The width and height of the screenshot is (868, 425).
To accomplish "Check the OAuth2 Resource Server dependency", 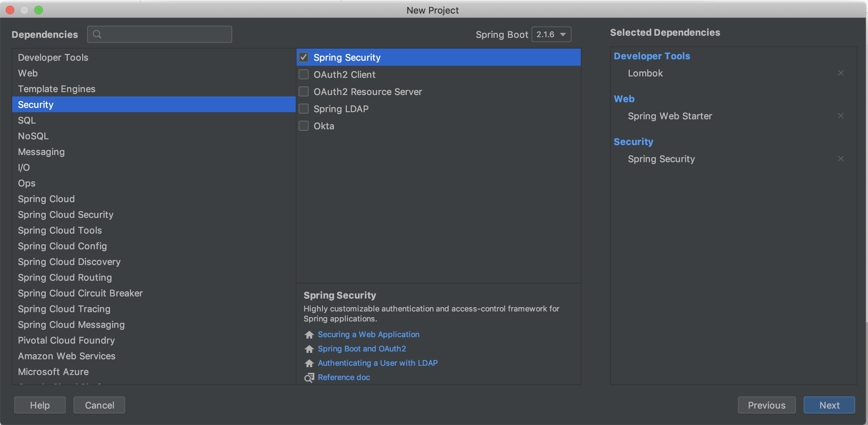I will coord(304,91).
